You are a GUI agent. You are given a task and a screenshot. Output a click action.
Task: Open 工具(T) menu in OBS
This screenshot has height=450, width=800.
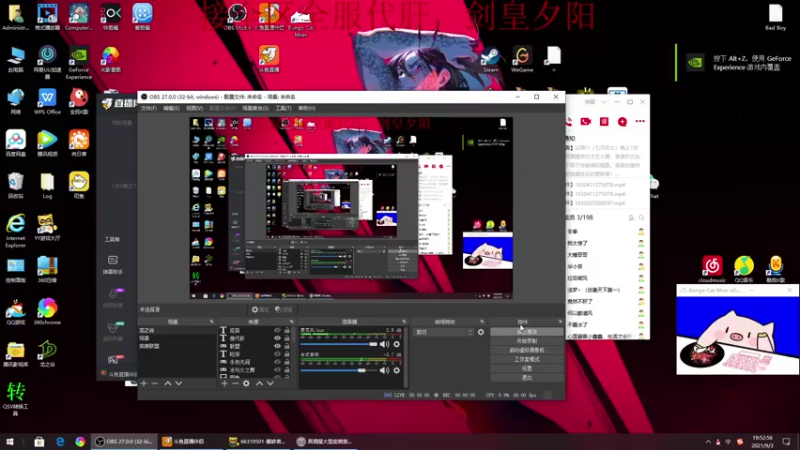pyautogui.click(x=283, y=108)
